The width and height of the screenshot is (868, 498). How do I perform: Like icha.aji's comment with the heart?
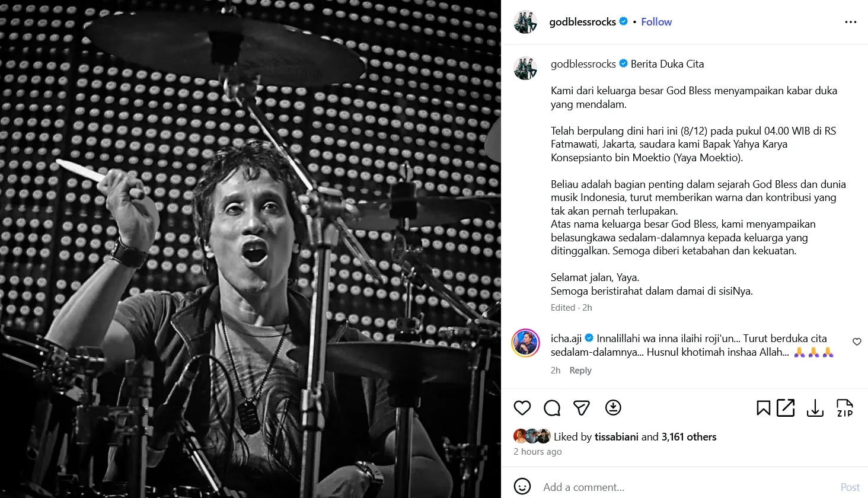(857, 341)
